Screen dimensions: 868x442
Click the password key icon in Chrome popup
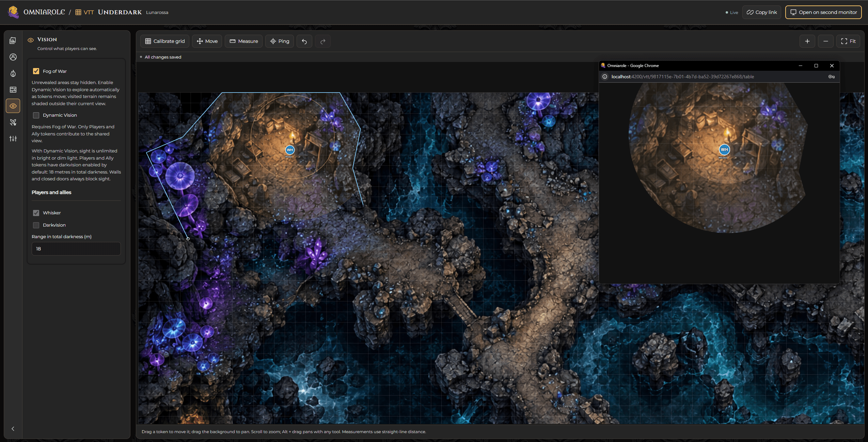tap(832, 77)
